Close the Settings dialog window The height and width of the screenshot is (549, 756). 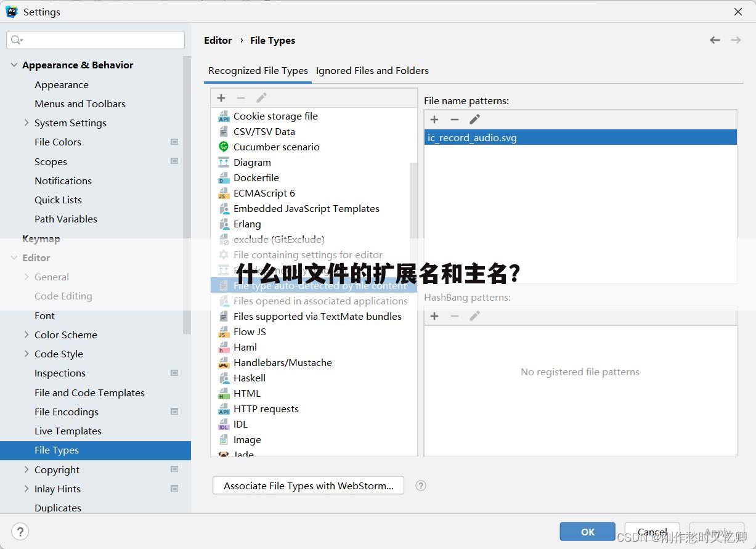click(738, 12)
